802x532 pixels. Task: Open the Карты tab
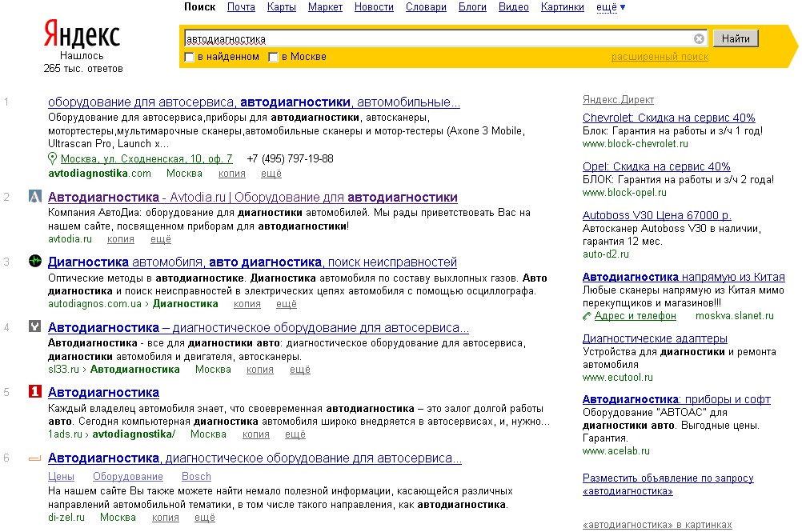(x=281, y=7)
